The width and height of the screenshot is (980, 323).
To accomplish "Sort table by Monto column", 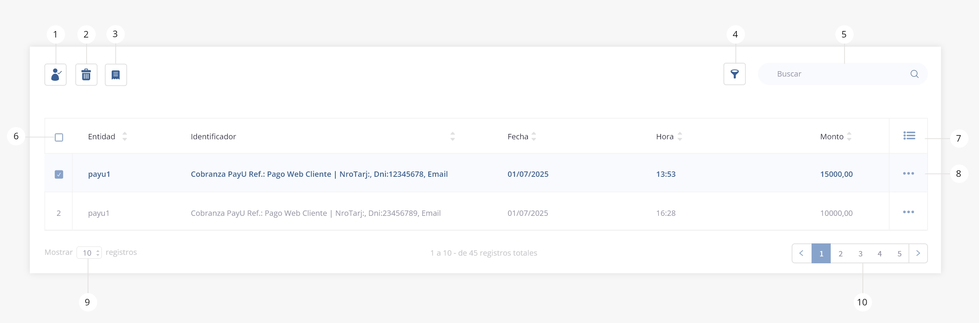I will tap(849, 137).
